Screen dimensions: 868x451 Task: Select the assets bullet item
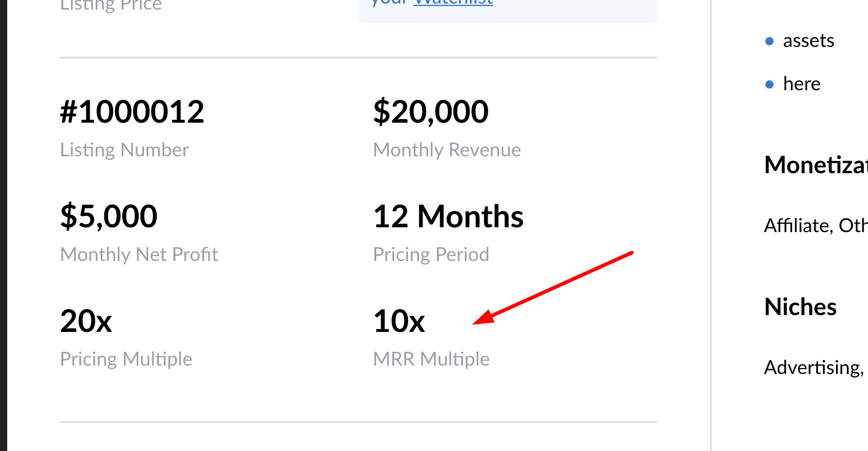click(808, 41)
